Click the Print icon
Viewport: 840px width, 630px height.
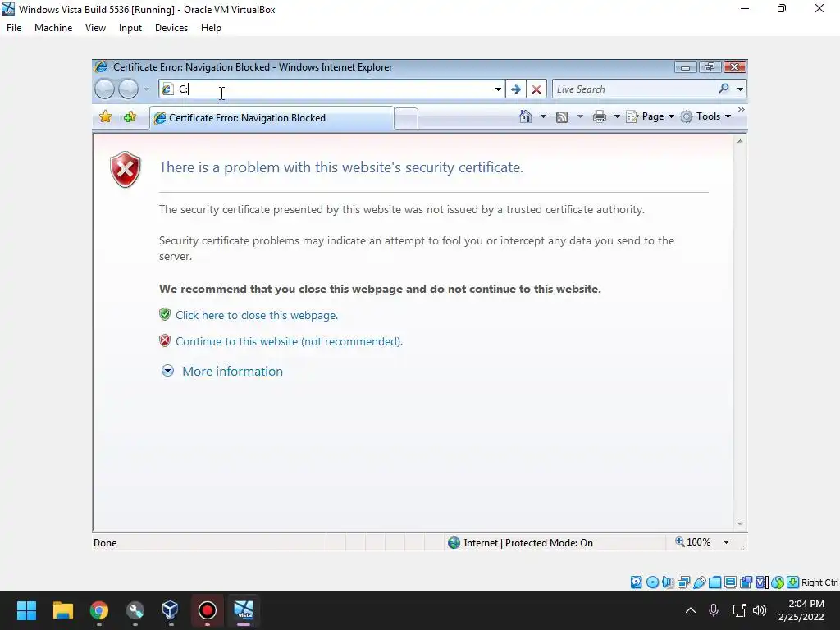tap(600, 116)
